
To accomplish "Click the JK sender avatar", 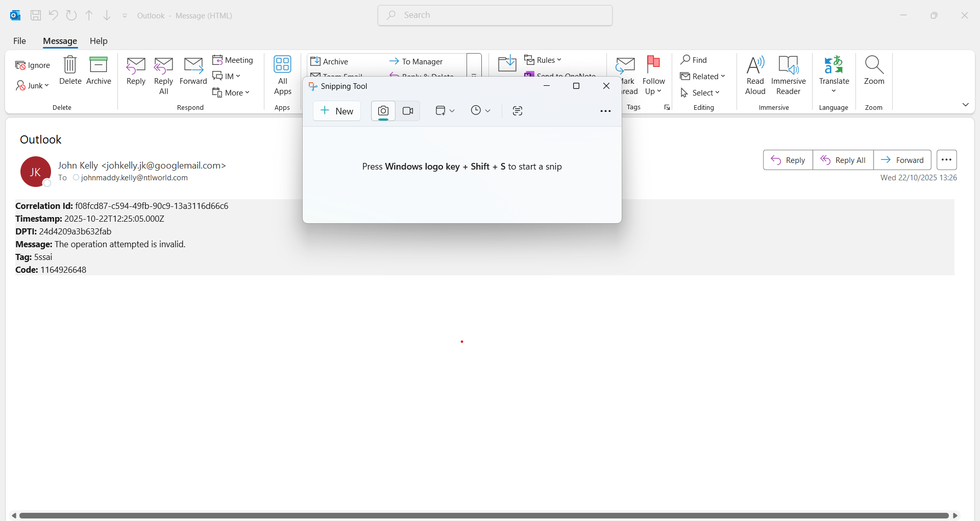I will pos(36,172).
